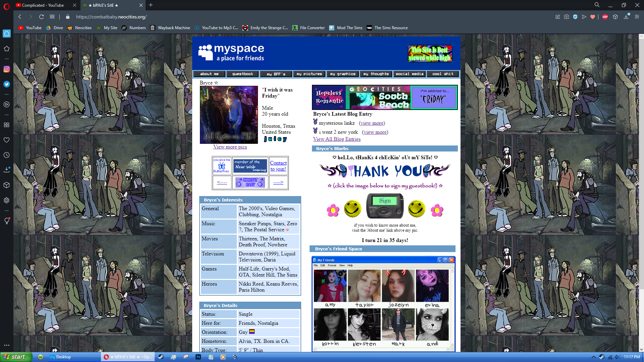Open the sidebar three-dots setup menu

click(x=6, y=345)
